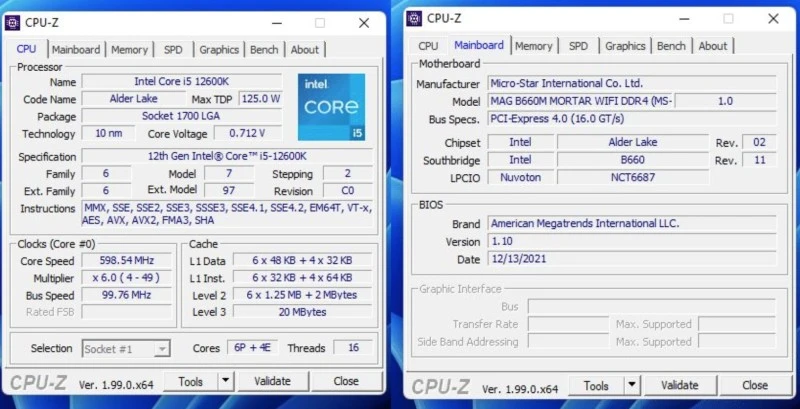This screenshot has width=800, height=409.
Task: Go to the About tab in left window
Action: click(x=305, y=49)
